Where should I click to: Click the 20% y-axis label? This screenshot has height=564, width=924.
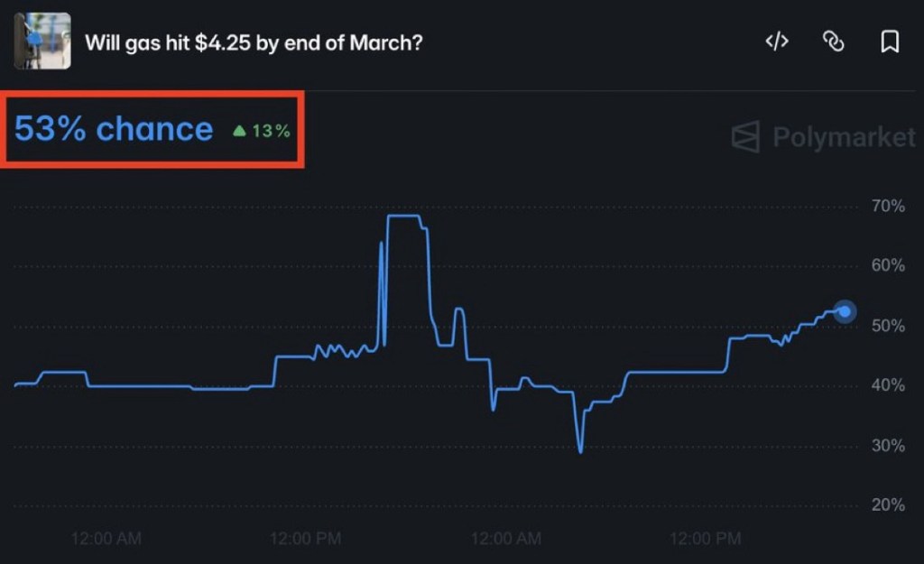(888, 504)
